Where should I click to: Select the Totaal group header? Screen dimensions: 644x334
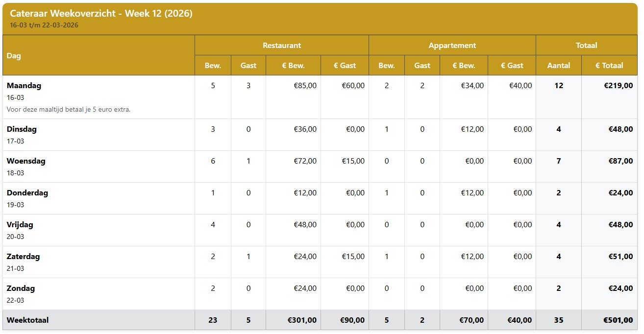[587, 46]
